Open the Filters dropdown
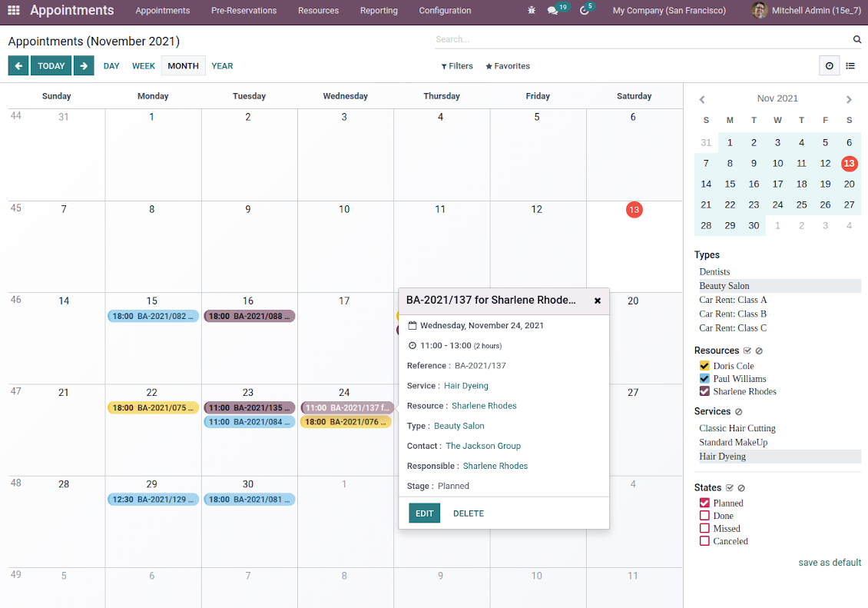 (457, 66)
